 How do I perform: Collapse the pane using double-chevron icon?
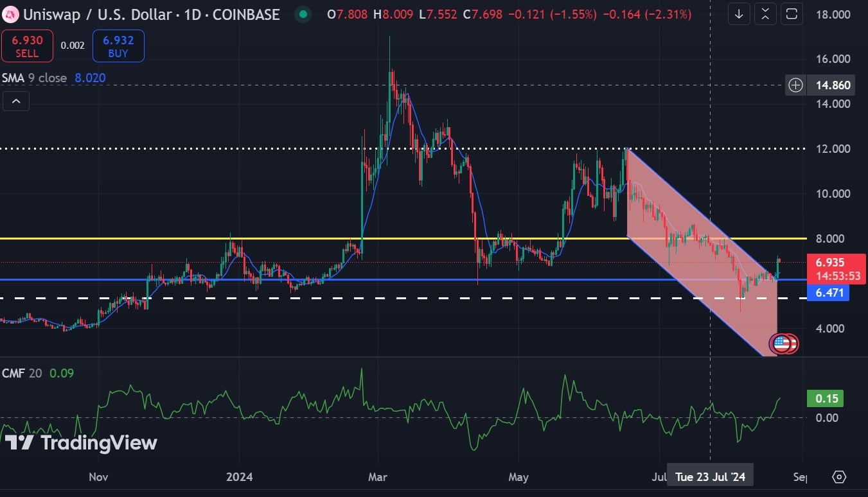(765, 13)
